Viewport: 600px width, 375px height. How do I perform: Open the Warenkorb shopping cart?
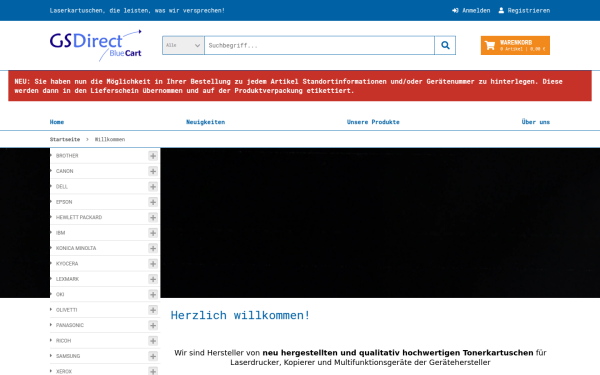pyautogui.click(x=515, y=46)
